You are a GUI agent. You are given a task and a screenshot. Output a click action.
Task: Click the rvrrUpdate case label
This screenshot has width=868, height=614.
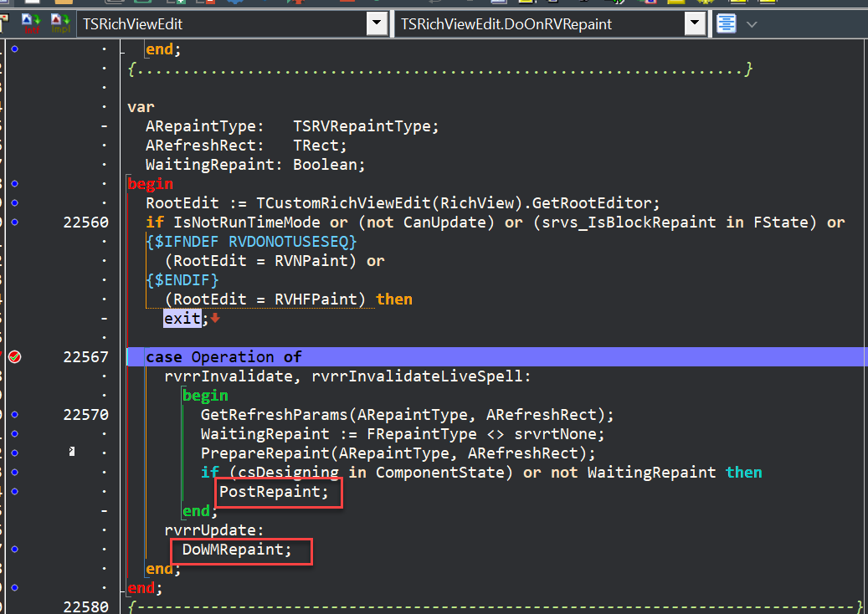(x=210, y=530)
